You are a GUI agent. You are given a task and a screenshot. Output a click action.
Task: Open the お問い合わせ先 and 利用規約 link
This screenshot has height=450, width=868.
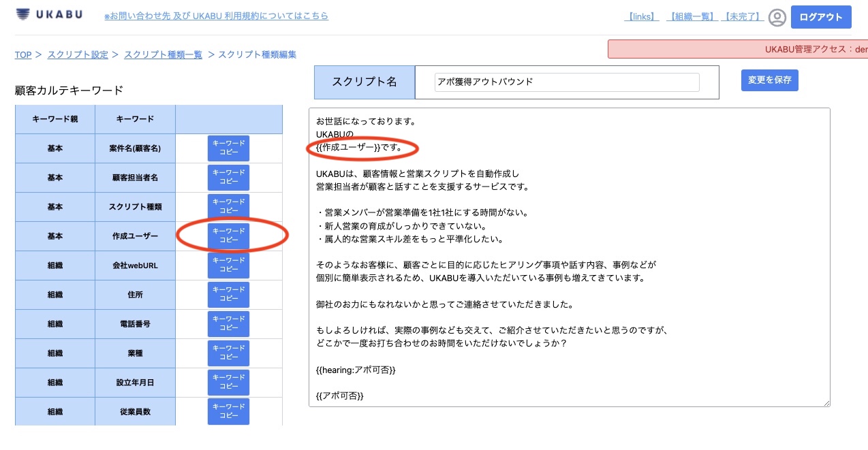[215, 16]
